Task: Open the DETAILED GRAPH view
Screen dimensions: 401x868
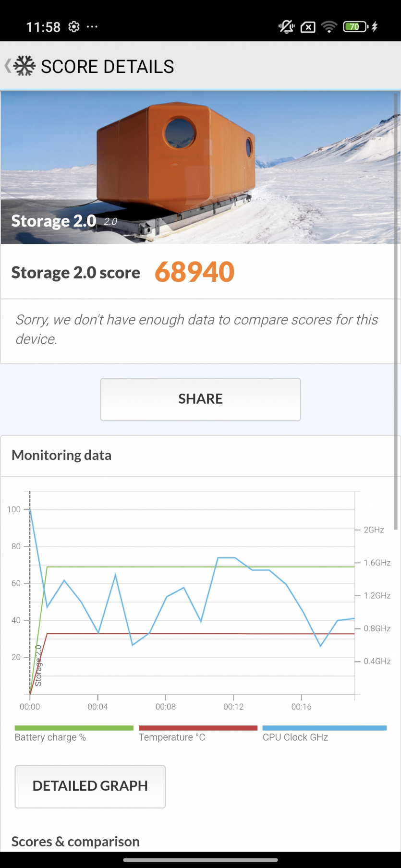Action: (x=90, y=786)
